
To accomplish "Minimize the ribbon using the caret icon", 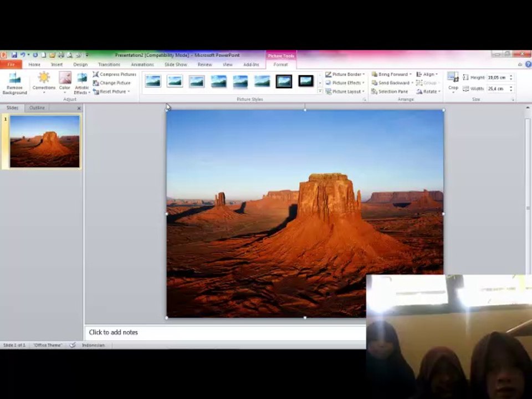I will pyautogui.click(x=520, y=64).
